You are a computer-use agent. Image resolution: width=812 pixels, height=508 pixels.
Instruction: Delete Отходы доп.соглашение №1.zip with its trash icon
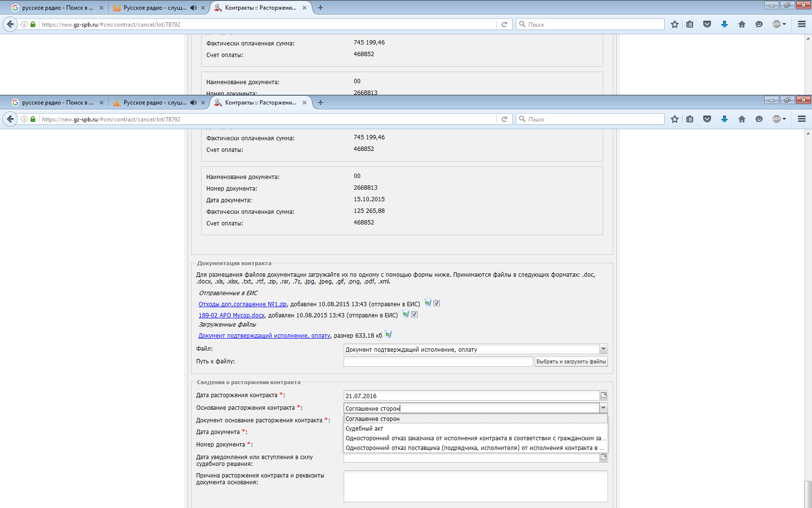[x=428, y=303]
